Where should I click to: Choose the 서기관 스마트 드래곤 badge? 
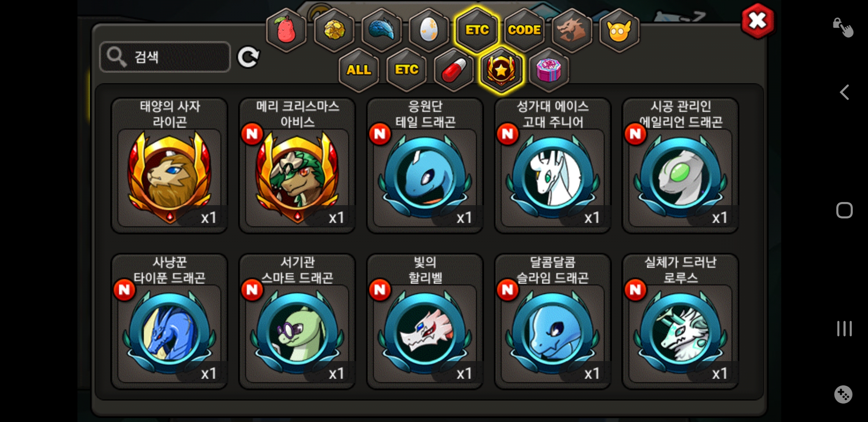point(297,322)
